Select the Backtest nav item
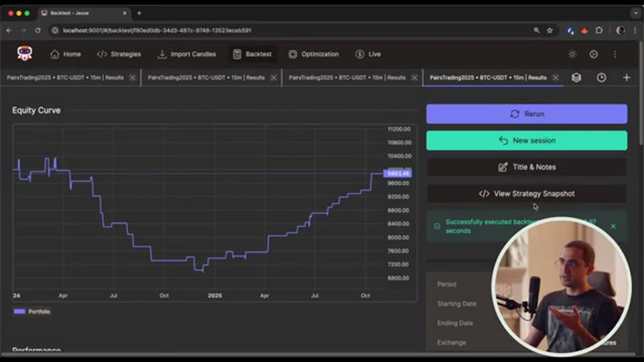 253,54
